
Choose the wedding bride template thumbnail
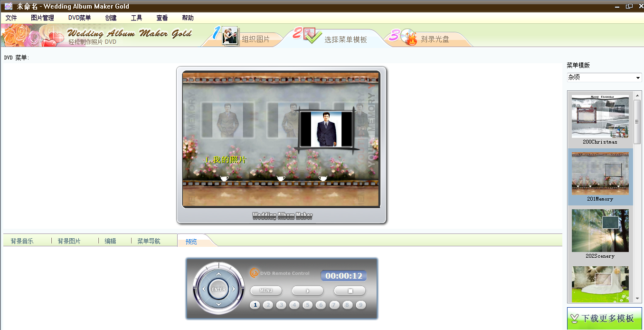click(x=600, y=284)
